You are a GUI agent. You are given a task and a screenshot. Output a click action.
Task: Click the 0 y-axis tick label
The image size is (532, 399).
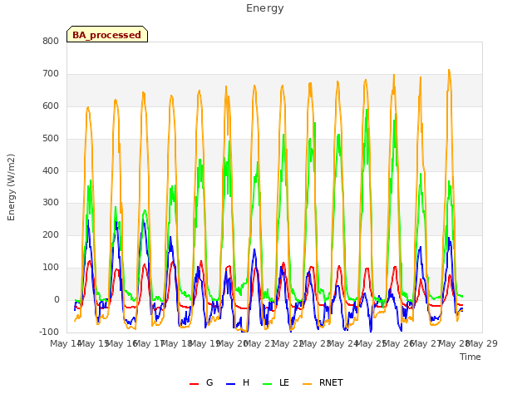(57, 300)
